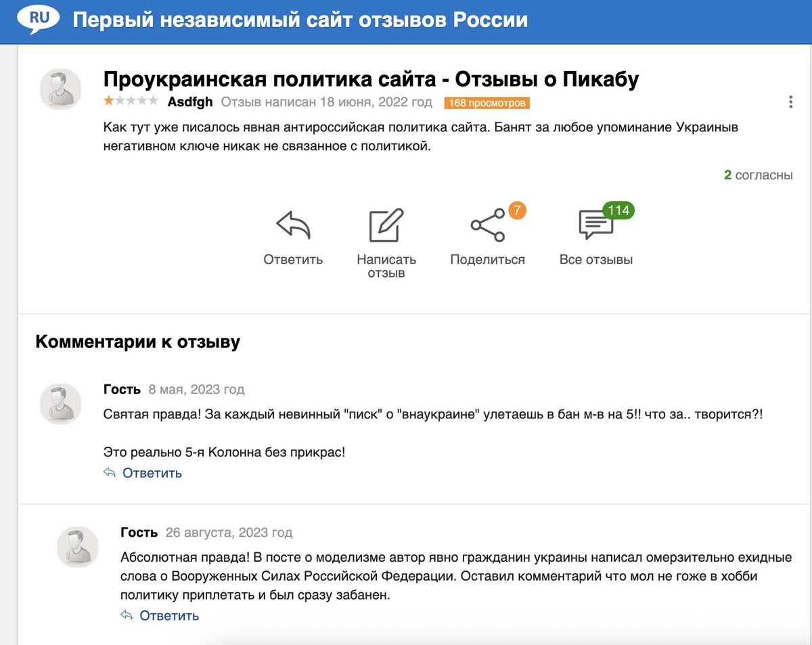The width and height of the screenshot is (812, 645).
Task: Open the Asdfgh author avatar
Action: [x=61, y=89]
